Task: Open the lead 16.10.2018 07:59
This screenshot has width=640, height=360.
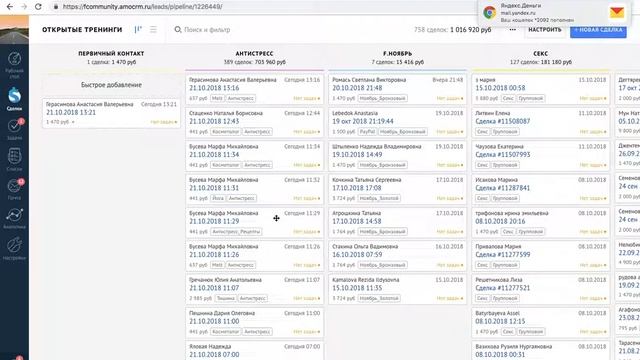Action: pos(357,254)
